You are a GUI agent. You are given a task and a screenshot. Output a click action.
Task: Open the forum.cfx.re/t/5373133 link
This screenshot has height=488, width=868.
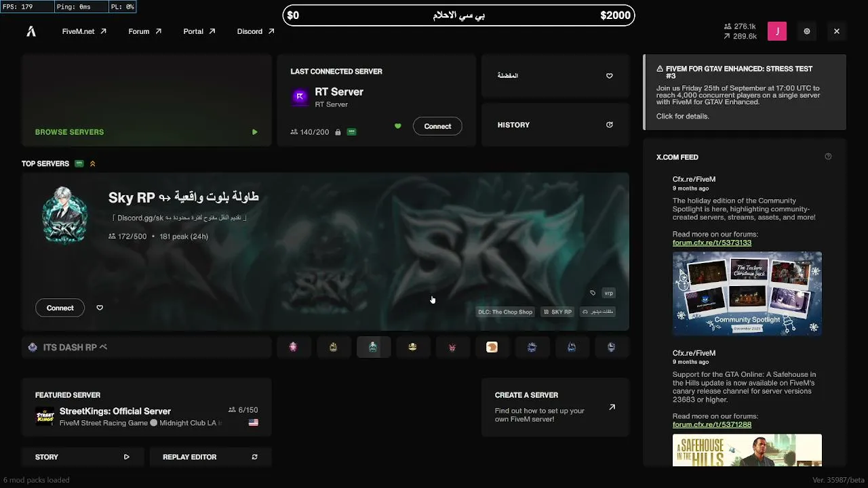click(x=712, y=243)
